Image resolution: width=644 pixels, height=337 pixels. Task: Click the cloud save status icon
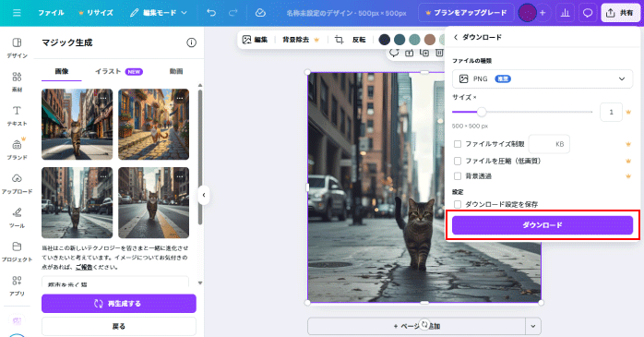tap(260, 13)
